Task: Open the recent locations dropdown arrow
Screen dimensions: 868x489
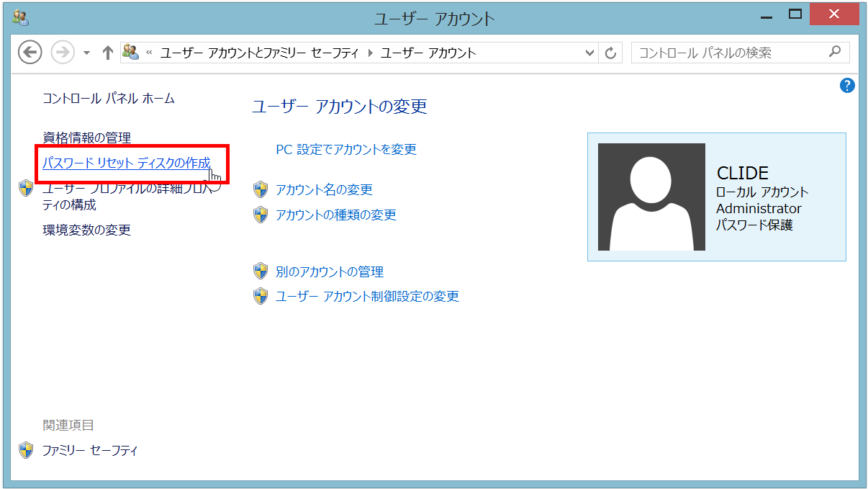Action: (87, 53)
